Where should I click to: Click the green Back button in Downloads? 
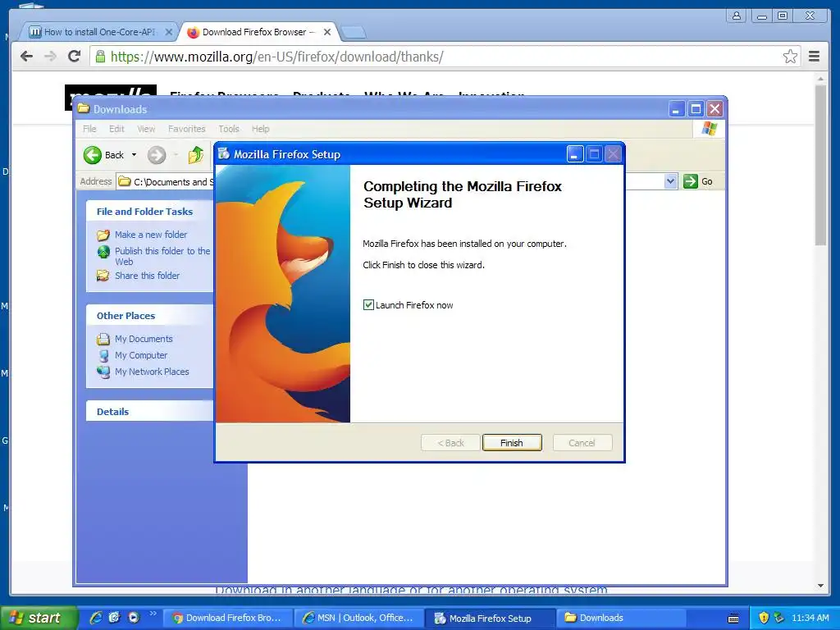coord(104,155)
